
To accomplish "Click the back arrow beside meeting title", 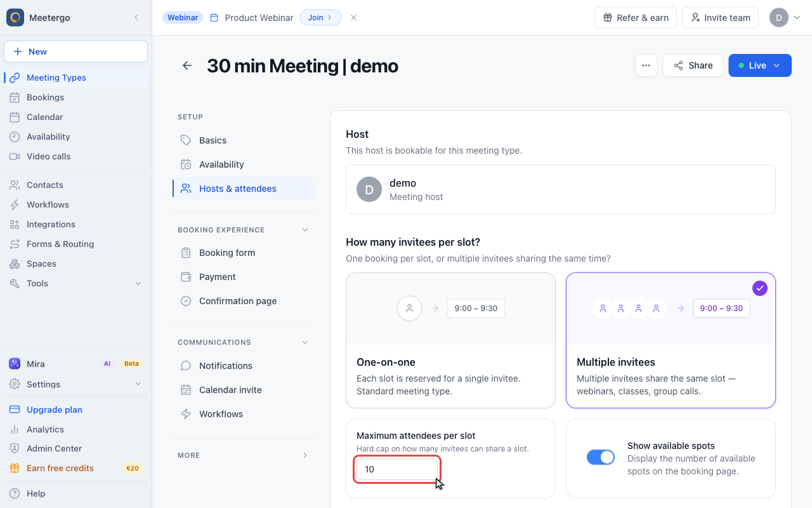I will coord(187,65).
